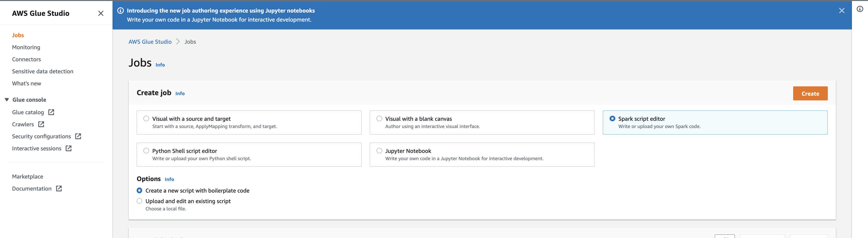Image resolution: width=868 pixels, height=238 pixels.
Task: Open the help info panel icon at far right
Action: (x=859, y=9)
